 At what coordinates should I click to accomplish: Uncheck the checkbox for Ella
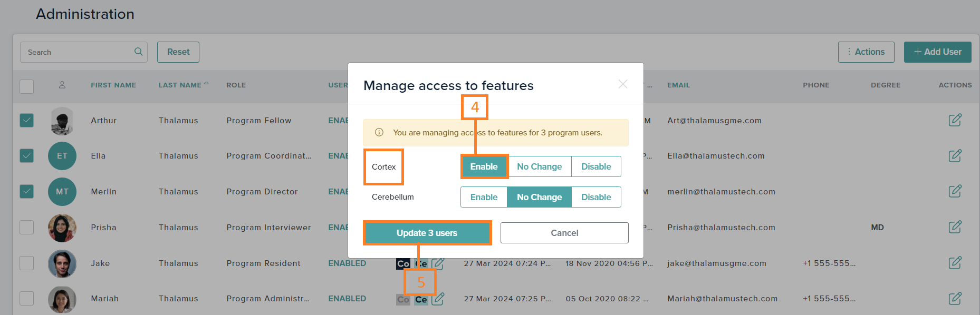point(26,156)
